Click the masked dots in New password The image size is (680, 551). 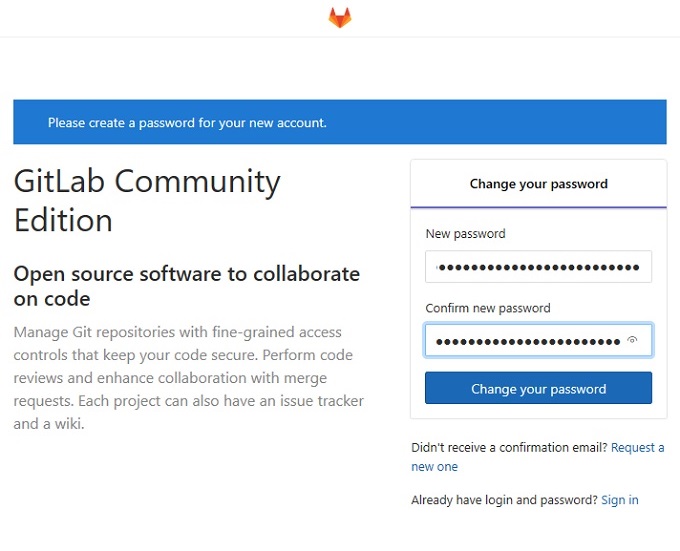click(537, 267)
